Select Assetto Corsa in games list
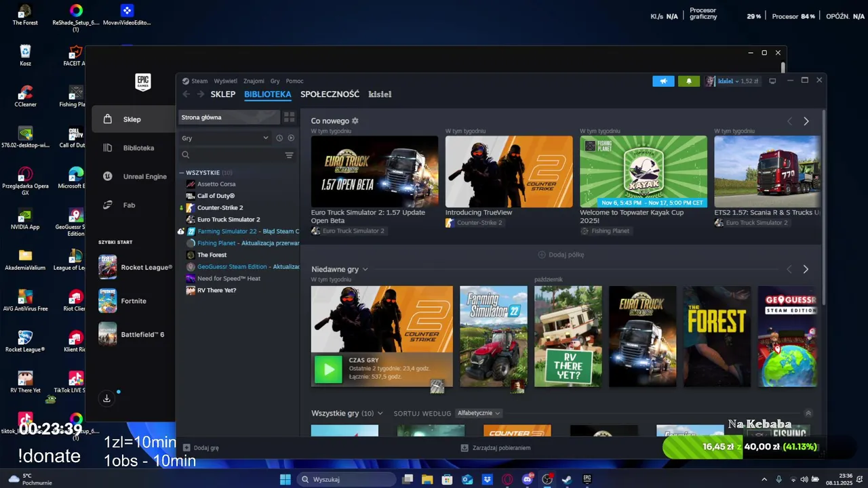Image resolution: width=868 pixels, height=488 pixels. (x=216, y=184)
